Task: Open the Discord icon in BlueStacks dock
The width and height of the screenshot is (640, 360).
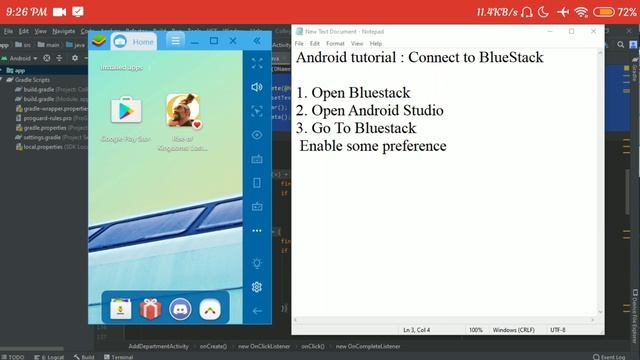Action: 180,309
